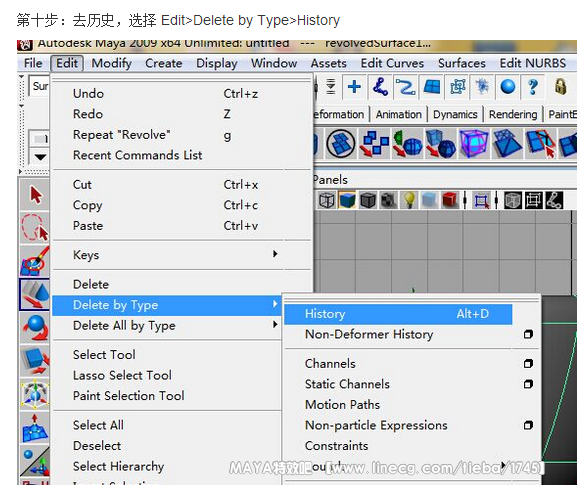Image resolution: width=579 pixels, height=485 pixels.
Task: Click the green half-circle to sphere shelf icon
Action: click(407, 143)
